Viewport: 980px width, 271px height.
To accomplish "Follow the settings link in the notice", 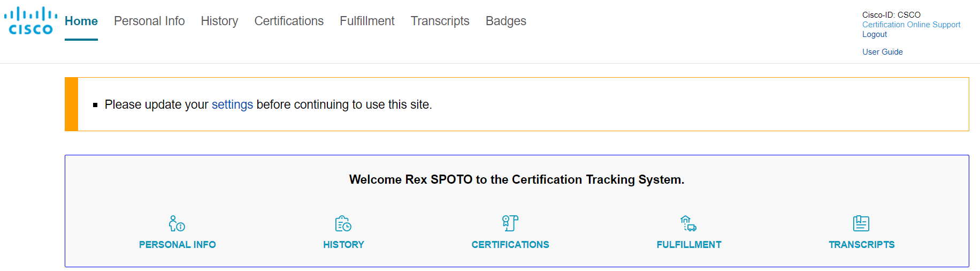I will click(232, 104).
